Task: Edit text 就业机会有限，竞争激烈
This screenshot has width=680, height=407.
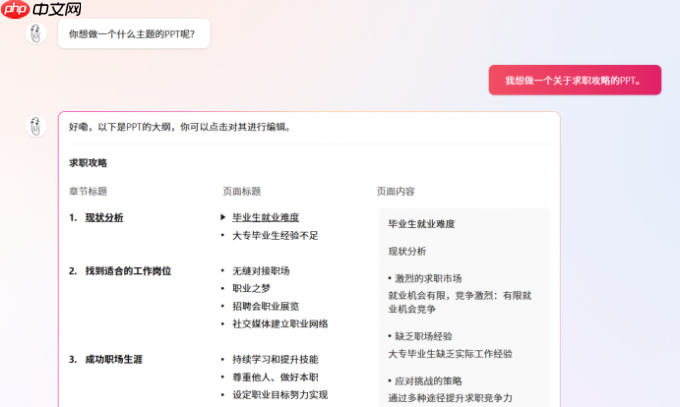Action: point(459,302)
